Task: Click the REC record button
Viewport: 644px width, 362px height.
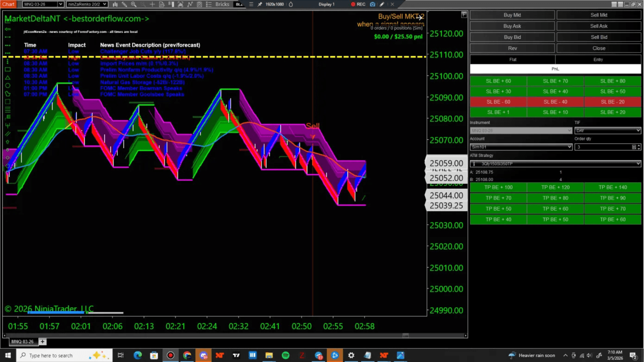Action: click(x=358, y=4)
